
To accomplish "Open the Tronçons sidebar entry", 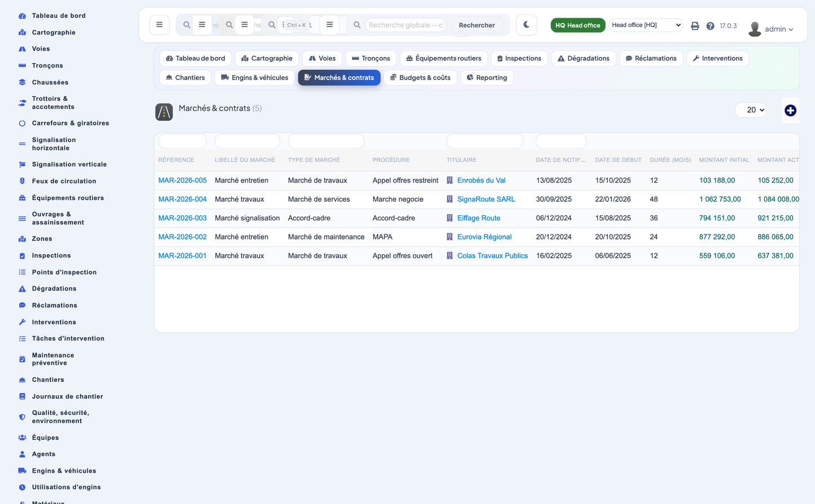I will point(47,66).
